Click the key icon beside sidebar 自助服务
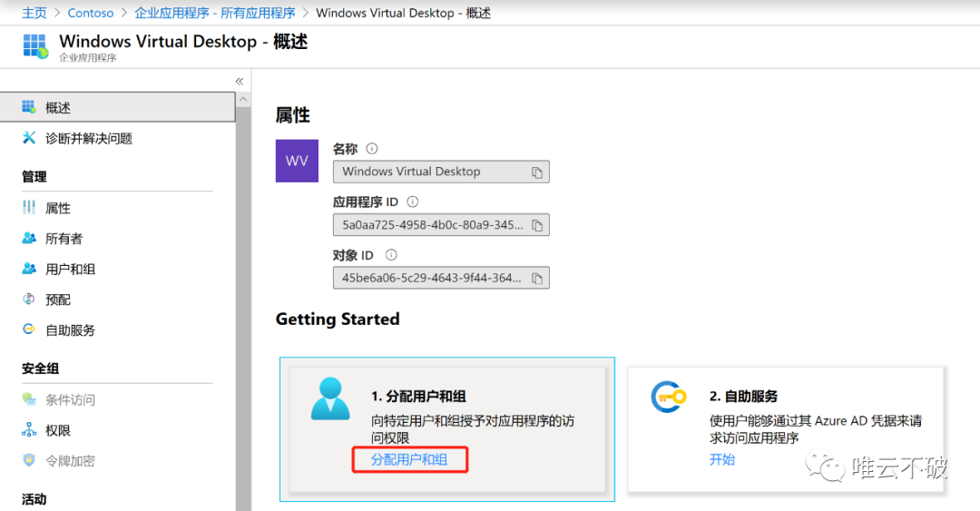Screen dimensions: 980x511 pyautogui.click(x=29, y=329)
